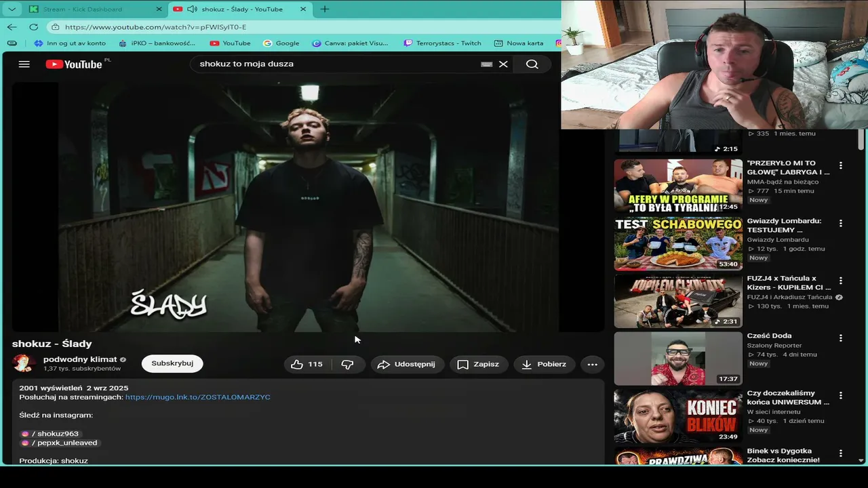Reload the current page

coord(34,27)
